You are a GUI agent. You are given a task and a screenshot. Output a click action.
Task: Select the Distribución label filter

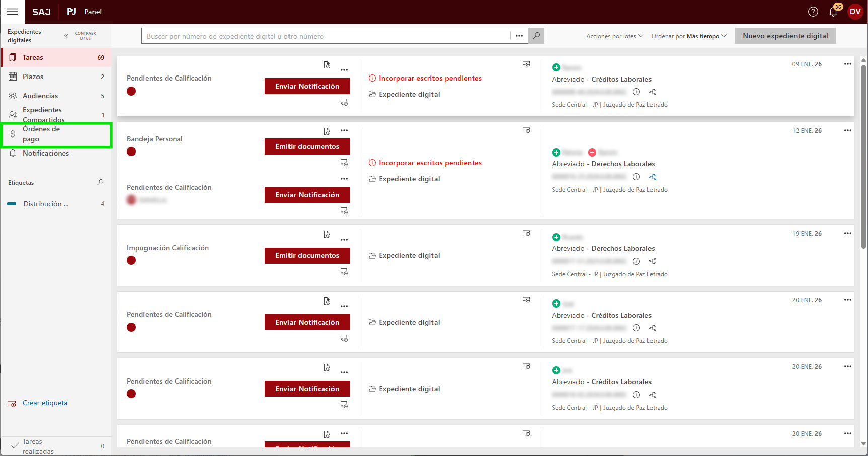coord(46,204)
